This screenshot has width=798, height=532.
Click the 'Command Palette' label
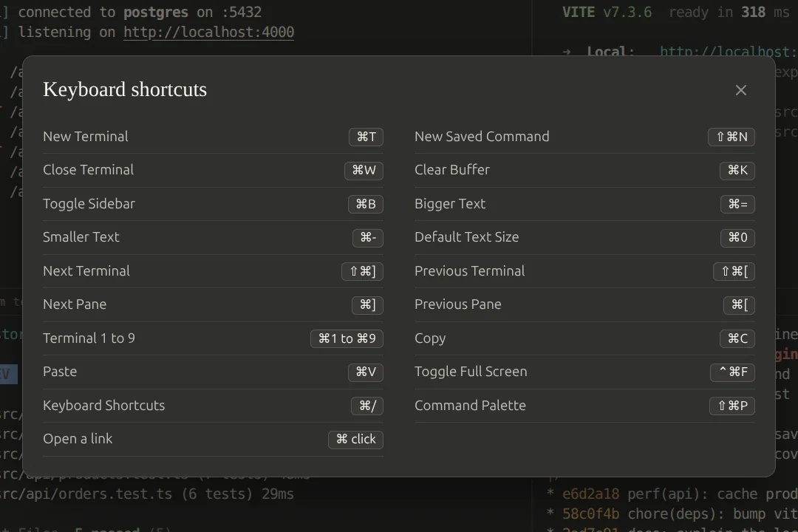(x=470, y=405)
